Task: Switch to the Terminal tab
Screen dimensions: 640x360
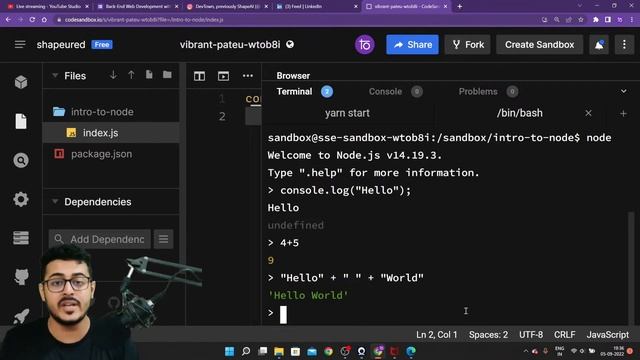Action: click(294, 91)
